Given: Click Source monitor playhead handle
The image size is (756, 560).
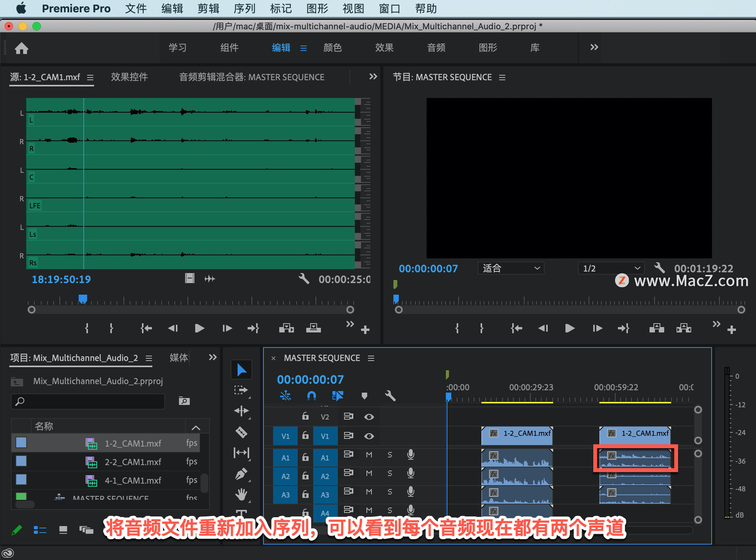Looking at the screenshot, I should pos(83,299).
